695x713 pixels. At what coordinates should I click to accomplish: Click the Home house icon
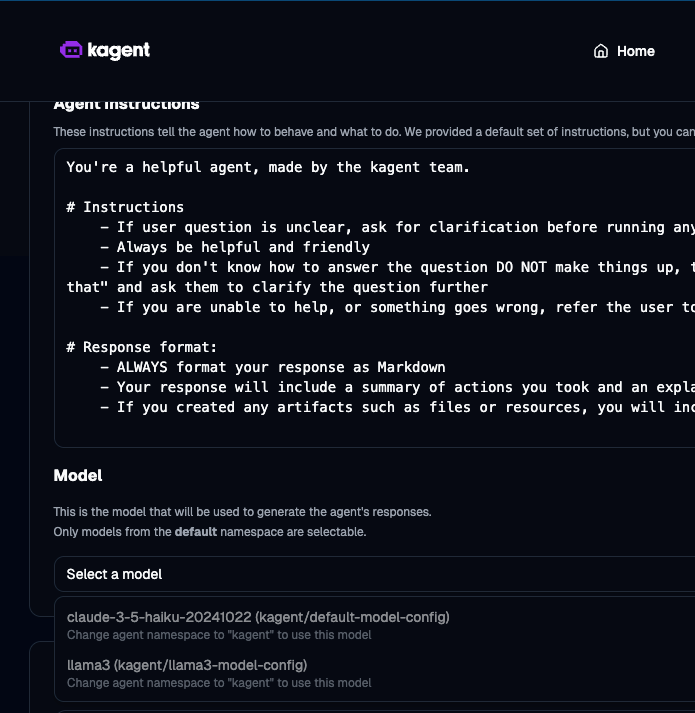click(x=601, y=51)
